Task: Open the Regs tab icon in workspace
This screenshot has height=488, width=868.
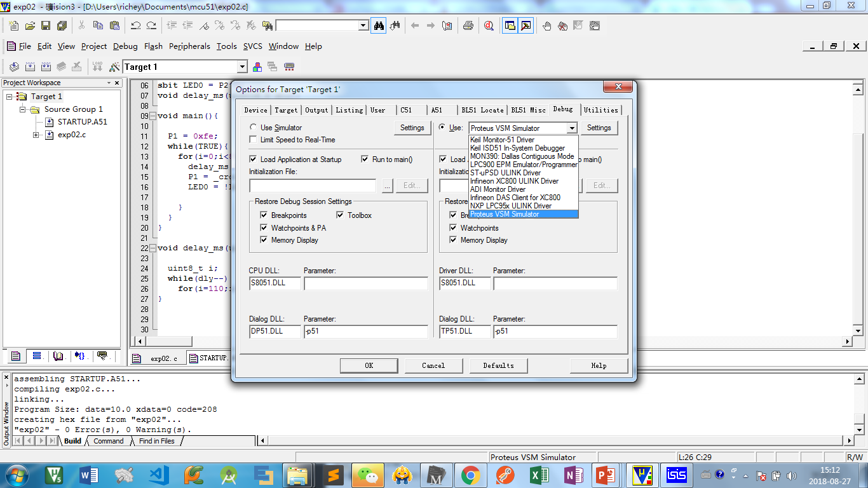Action: point(37,356)
